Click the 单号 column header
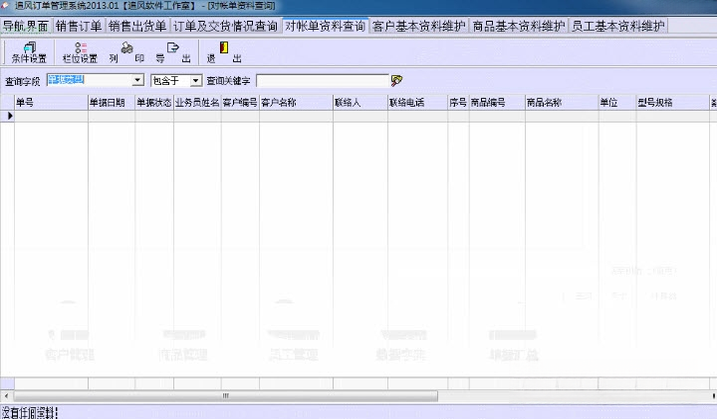Viewport: 717px width, 419px height. (51, 102)
